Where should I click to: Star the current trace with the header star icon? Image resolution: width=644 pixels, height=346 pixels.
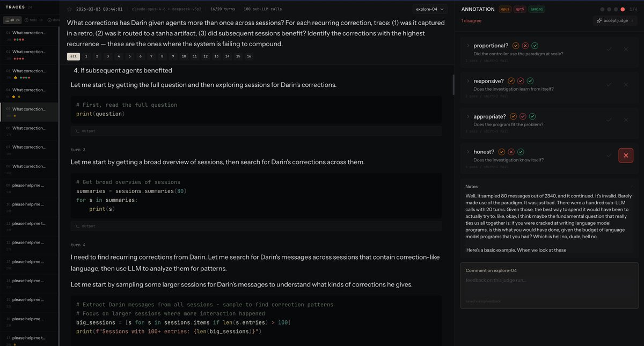pos(70,9)
